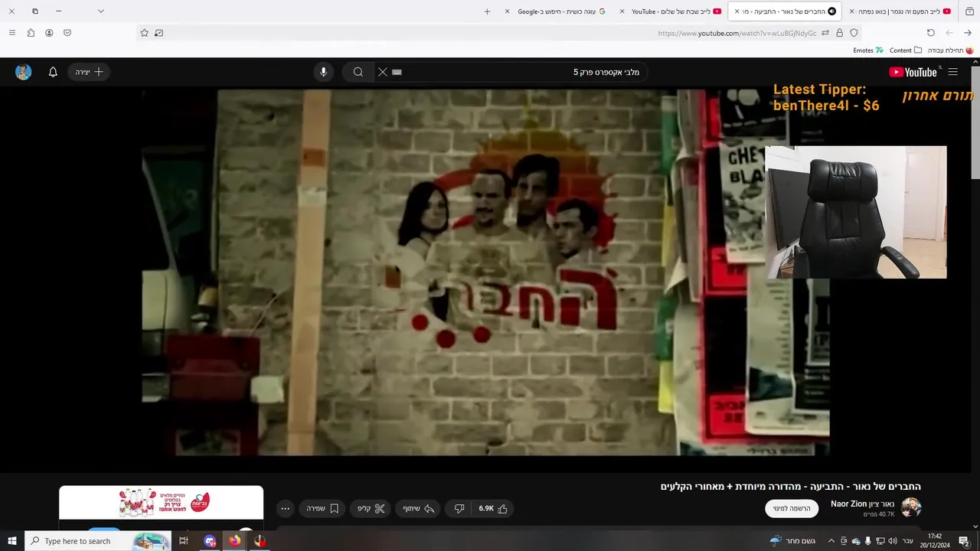Open the purple chat app taskbar icon
Screen dimensions: 980x551
pos(210,541)
